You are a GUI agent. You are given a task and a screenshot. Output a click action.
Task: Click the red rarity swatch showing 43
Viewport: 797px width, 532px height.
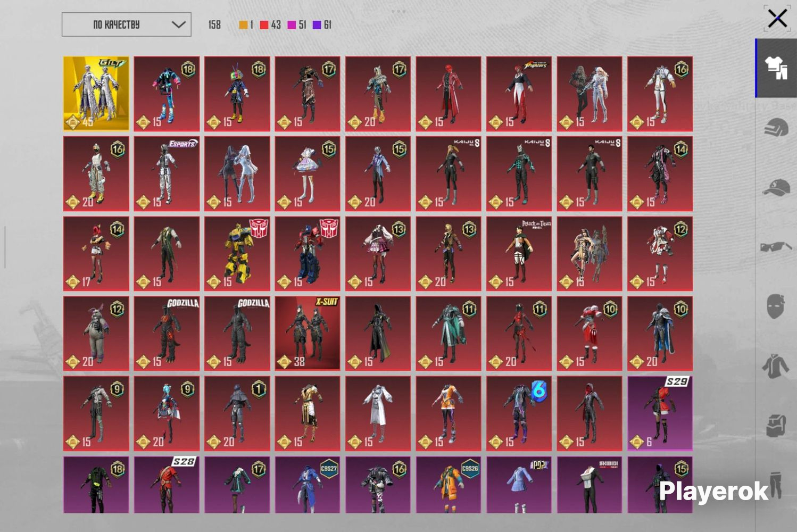tap(264, 24)
